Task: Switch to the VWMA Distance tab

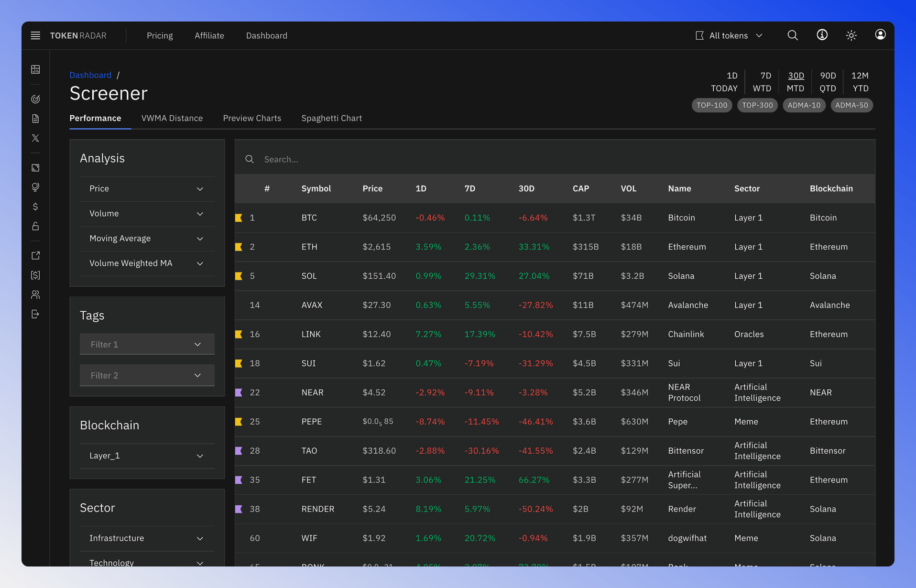Action: [172, 118]
